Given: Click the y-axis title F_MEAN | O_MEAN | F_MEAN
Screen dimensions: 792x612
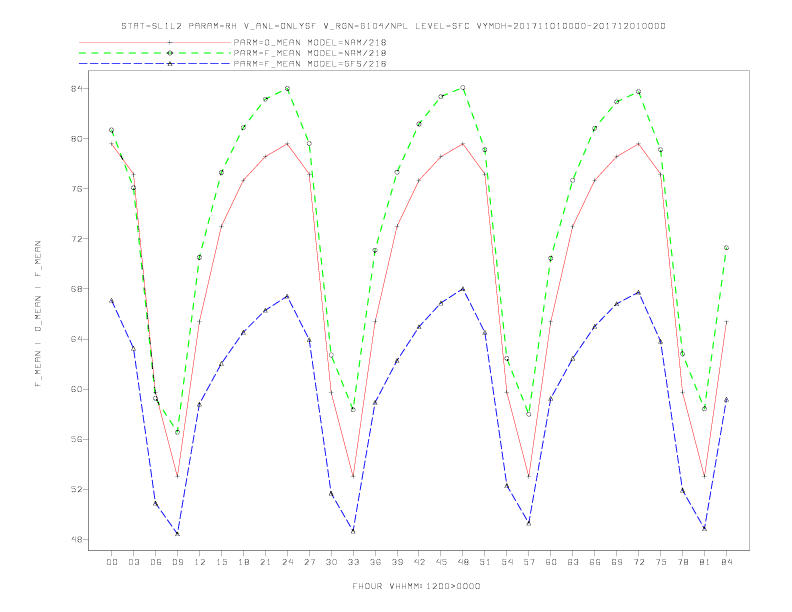Looking at the screenshot, I should click(38, 314).
